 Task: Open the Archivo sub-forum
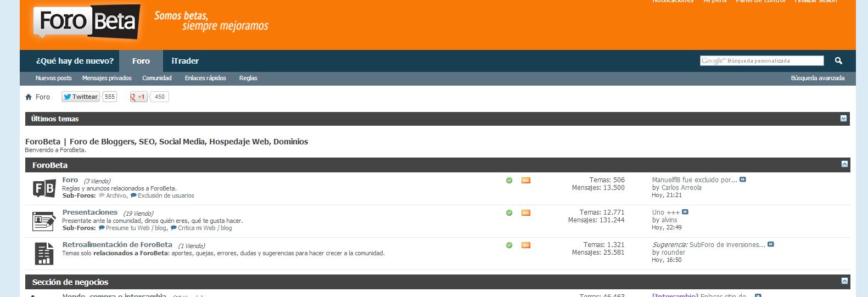[116, 195]
